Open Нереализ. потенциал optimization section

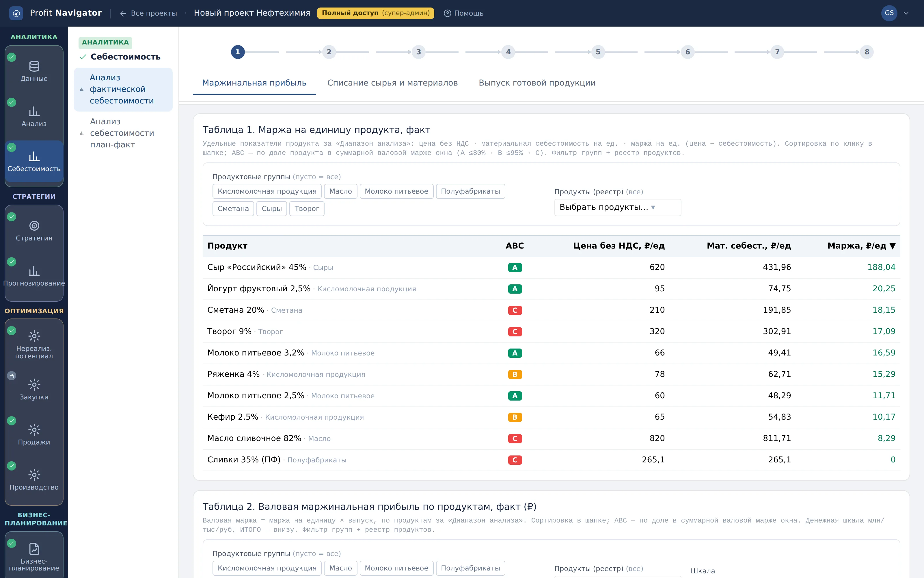pyautogui.click(x=34, y=344)
